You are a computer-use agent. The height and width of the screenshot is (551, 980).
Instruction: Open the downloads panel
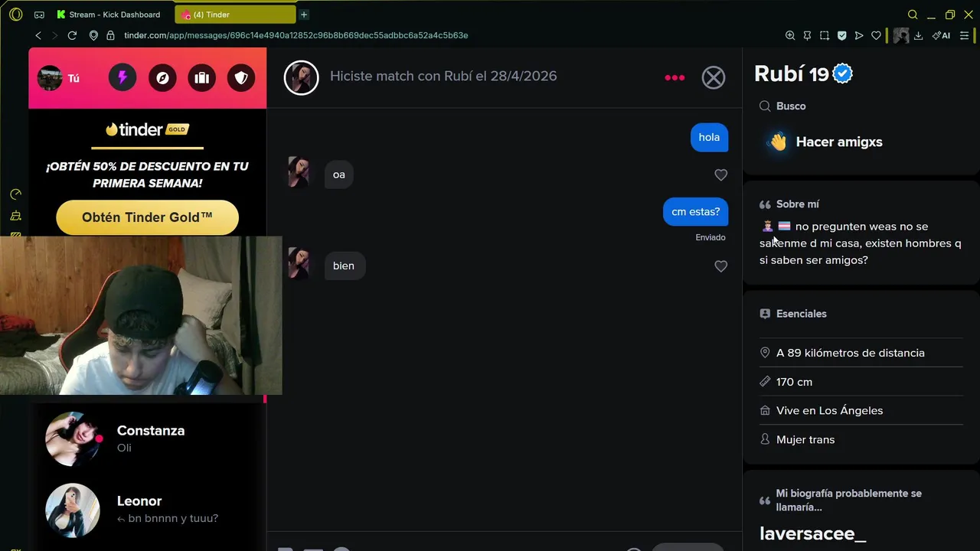tap(918, 35)
